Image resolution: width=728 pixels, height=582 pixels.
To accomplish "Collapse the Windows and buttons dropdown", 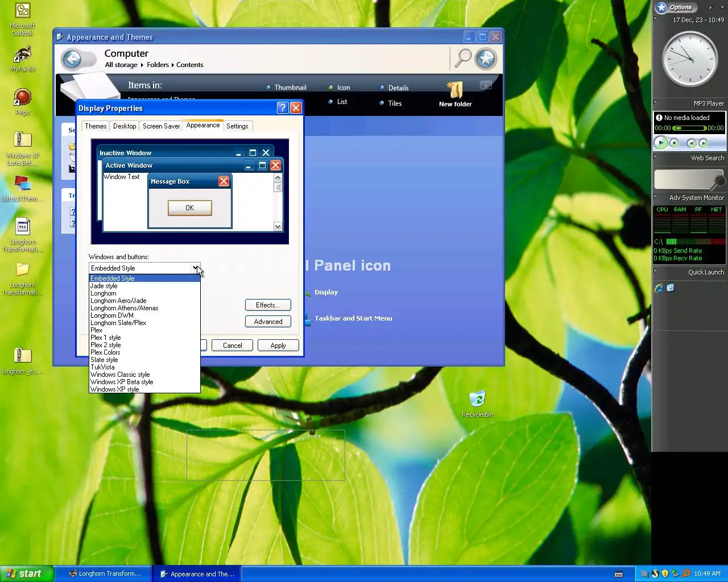I will click(x=195, y=268).
